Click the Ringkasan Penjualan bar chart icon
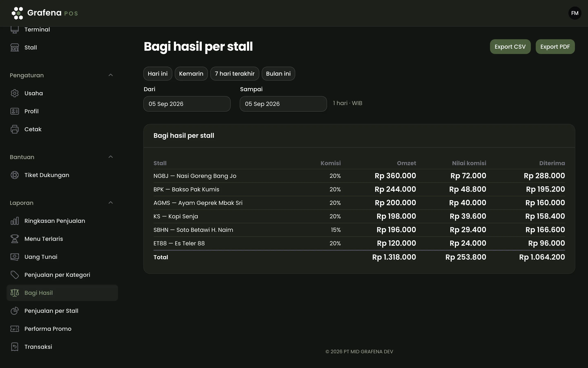This screenshot has width=588, height=368. click(14, 221)
